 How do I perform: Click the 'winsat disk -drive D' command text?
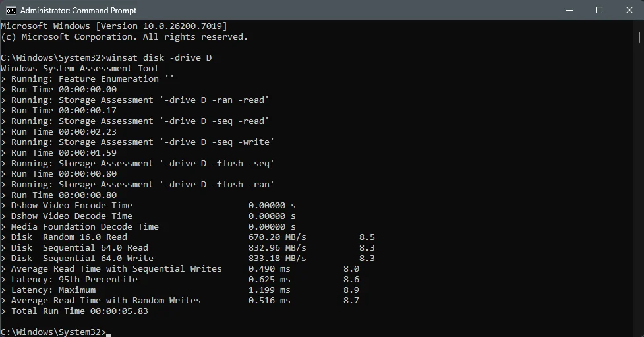pyautogui.click(x=159, y=57)
